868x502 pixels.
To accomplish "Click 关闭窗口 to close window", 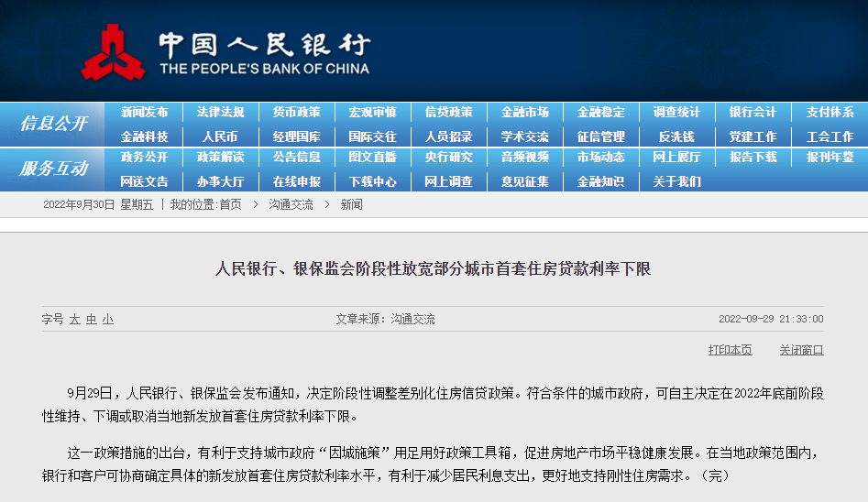I will point(802,350).
